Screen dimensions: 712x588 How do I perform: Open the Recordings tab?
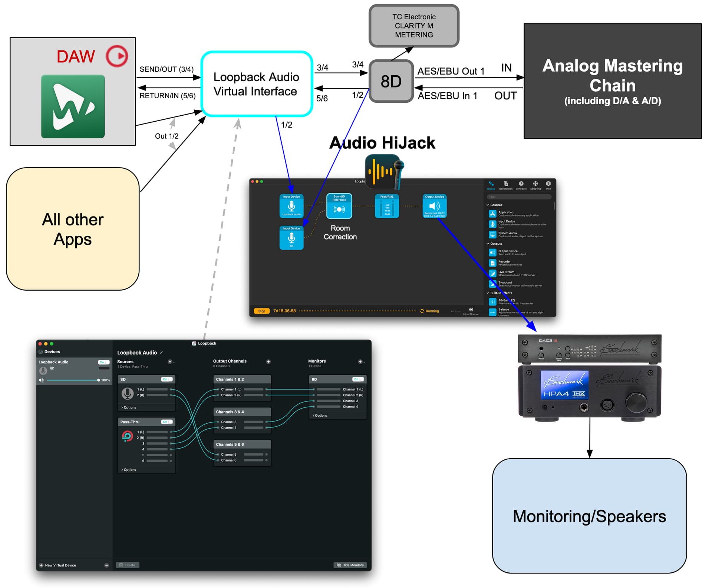point(505,185)
